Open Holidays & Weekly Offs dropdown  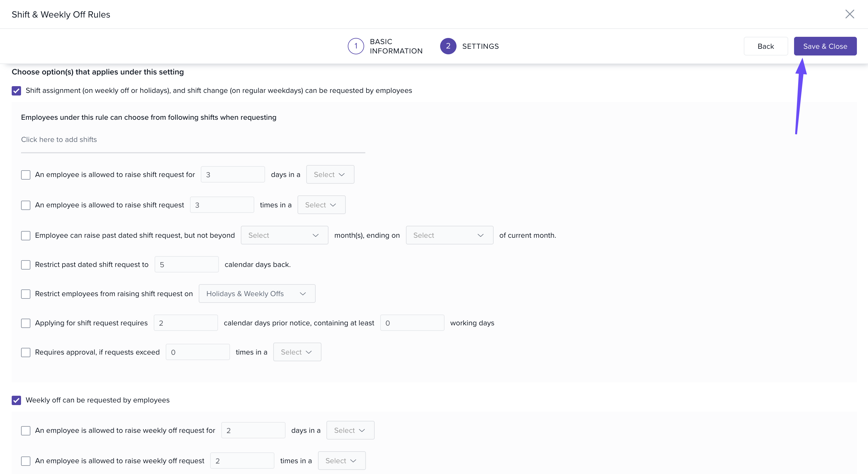(257, 294)
